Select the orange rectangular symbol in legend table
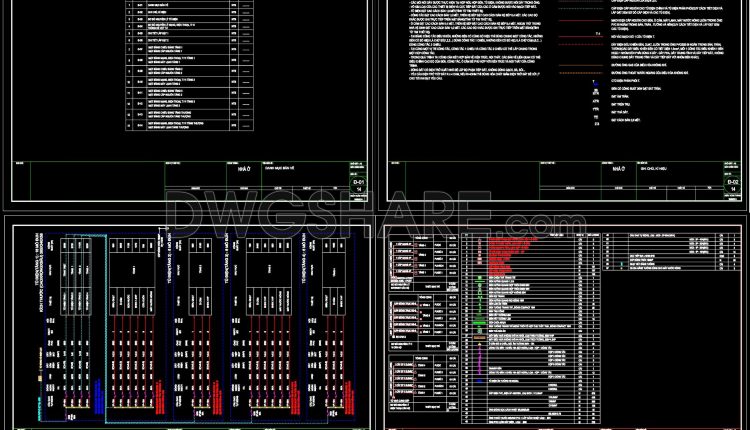This screenshot has width=750, height=430. coord(480,338)
